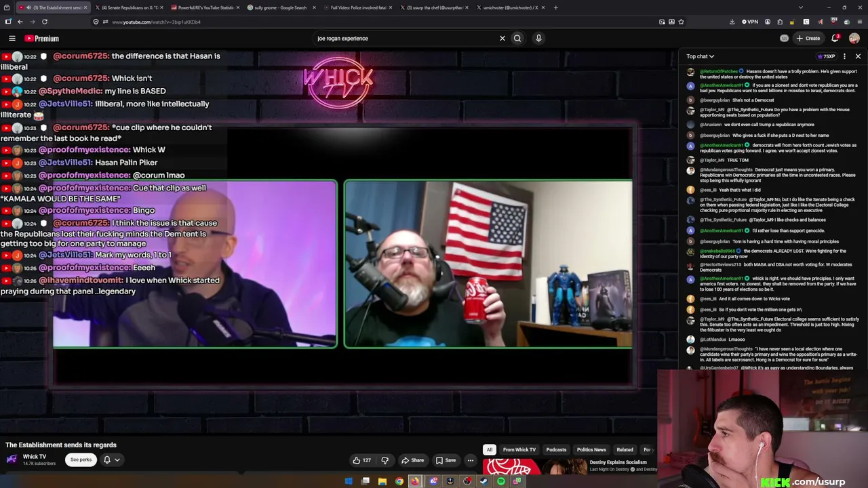The width and height of the screenshot is (868, 488).
Task: Switch to umichvoter X tab
Action: pyautogui.click(x=511, y=7)
